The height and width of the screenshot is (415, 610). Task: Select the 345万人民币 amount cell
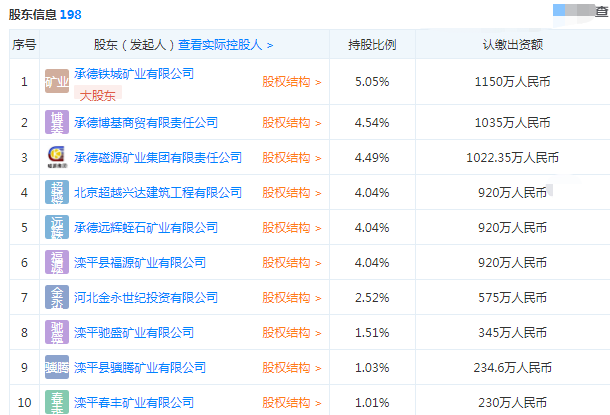[x=513, y=333]
